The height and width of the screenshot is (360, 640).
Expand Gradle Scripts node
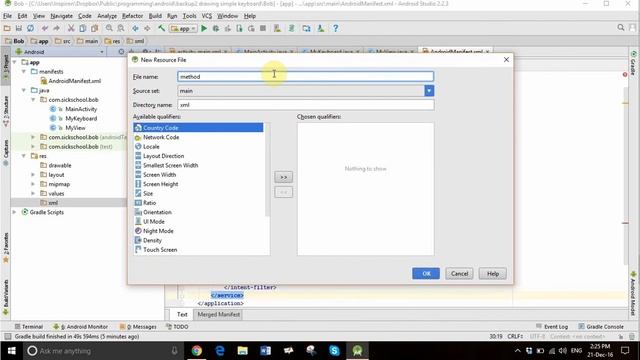(15, 212)
